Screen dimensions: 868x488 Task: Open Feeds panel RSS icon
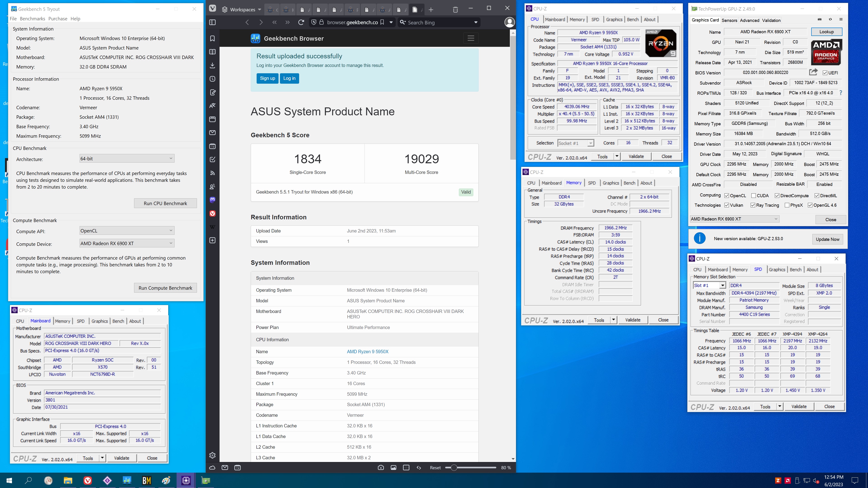(212, 173)
